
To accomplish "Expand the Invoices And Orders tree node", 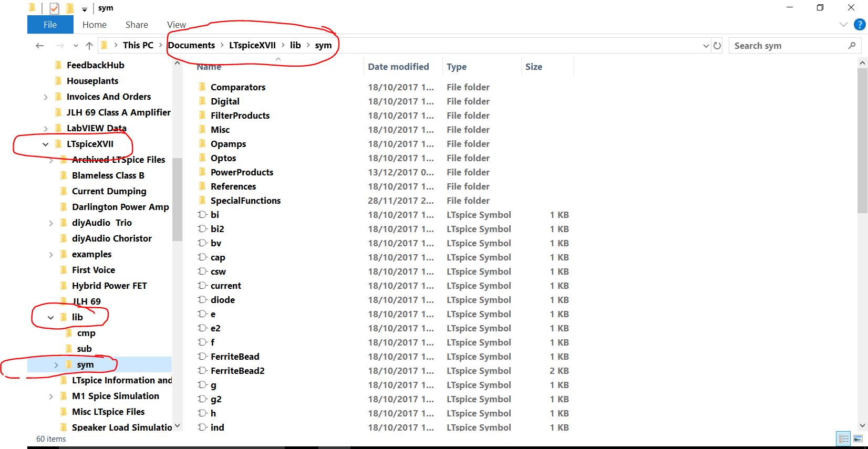I will pyautogui.click(x=46, y=97).
